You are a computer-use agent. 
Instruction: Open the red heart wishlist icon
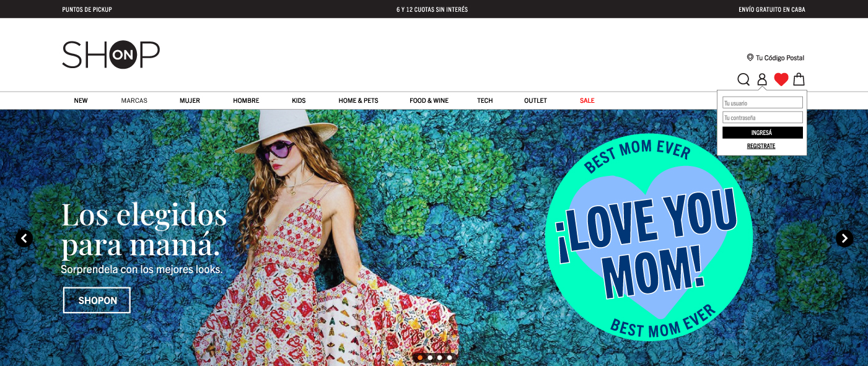[781, 79]
